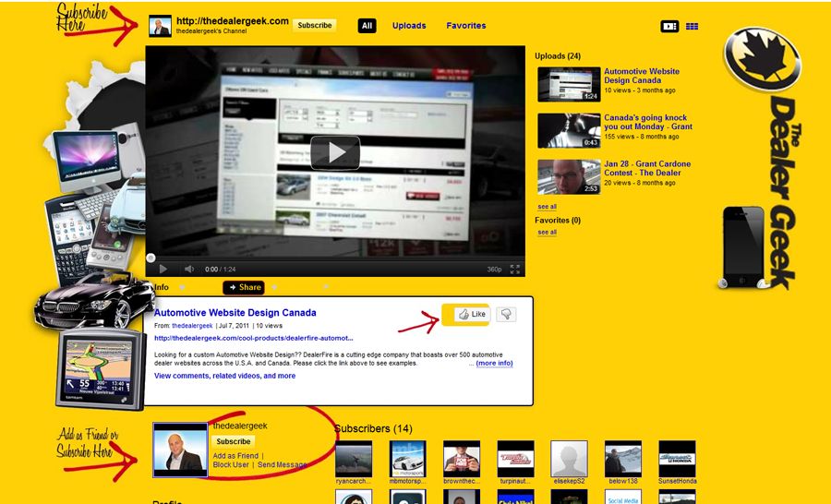Open the thedealergeek.com channel title link
This screenshot has width=831, height=504.
232,21
